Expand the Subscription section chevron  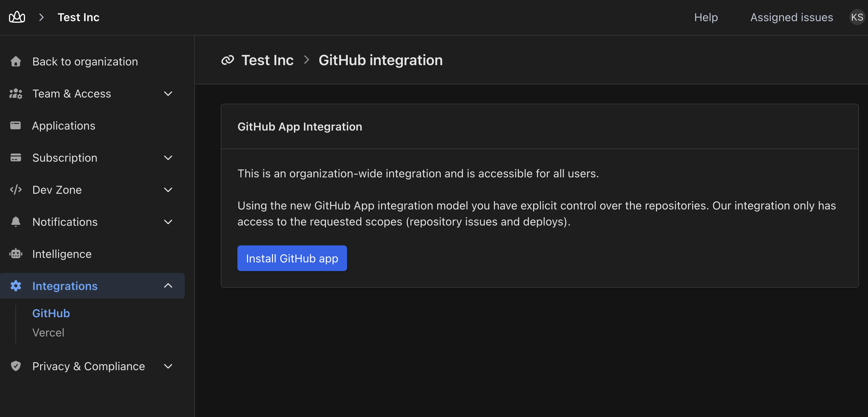168,157
